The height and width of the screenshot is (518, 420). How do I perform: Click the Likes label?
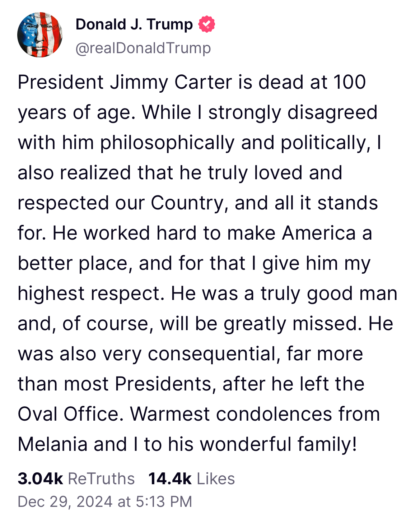pos(216,478)
